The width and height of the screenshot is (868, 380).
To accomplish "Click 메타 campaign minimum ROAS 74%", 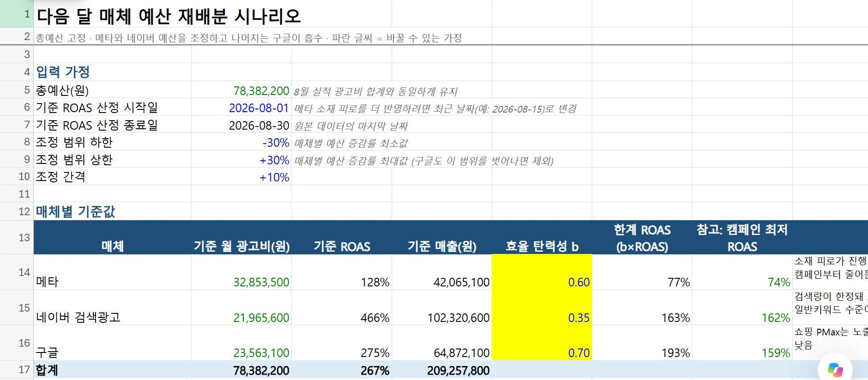I will pyautogui.click(x=779, y=282).
